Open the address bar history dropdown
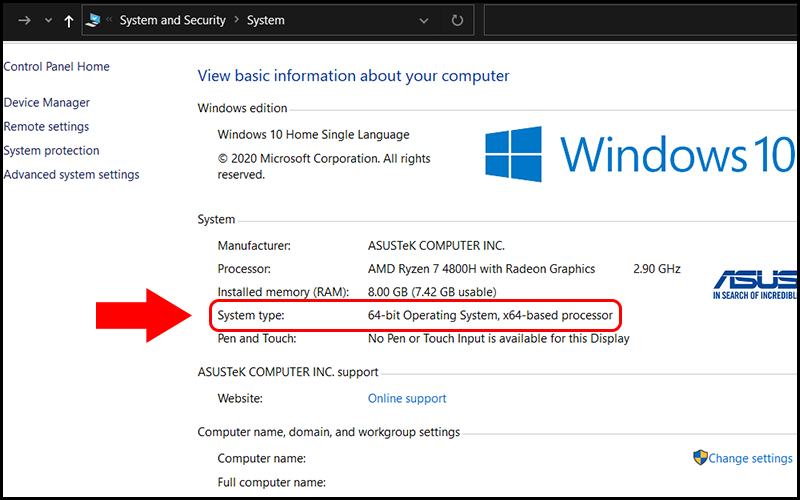The width and height of the screenshot is (800, 500). pos(424,20)
